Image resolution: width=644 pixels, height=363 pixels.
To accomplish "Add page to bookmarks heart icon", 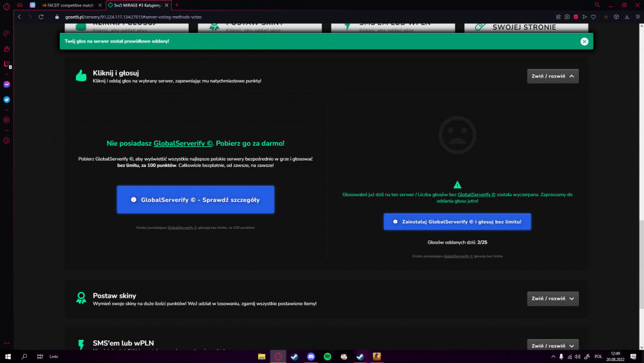I will 593,17.
